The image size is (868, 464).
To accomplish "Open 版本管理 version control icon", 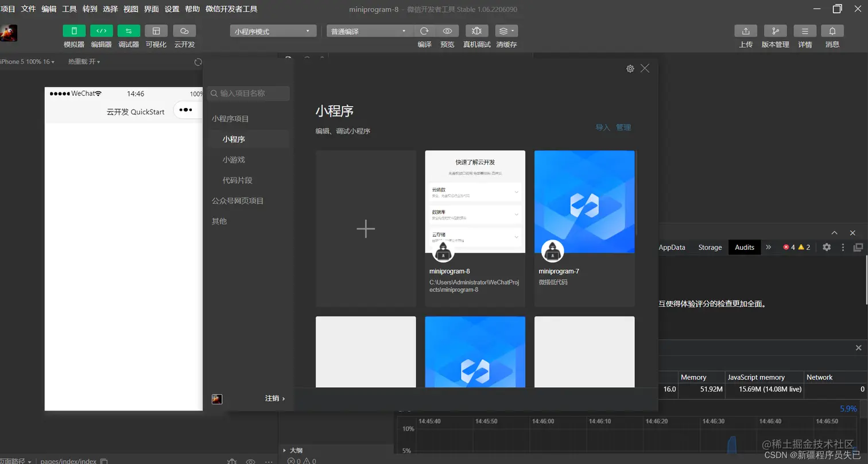I will click(x=776, y=31).
